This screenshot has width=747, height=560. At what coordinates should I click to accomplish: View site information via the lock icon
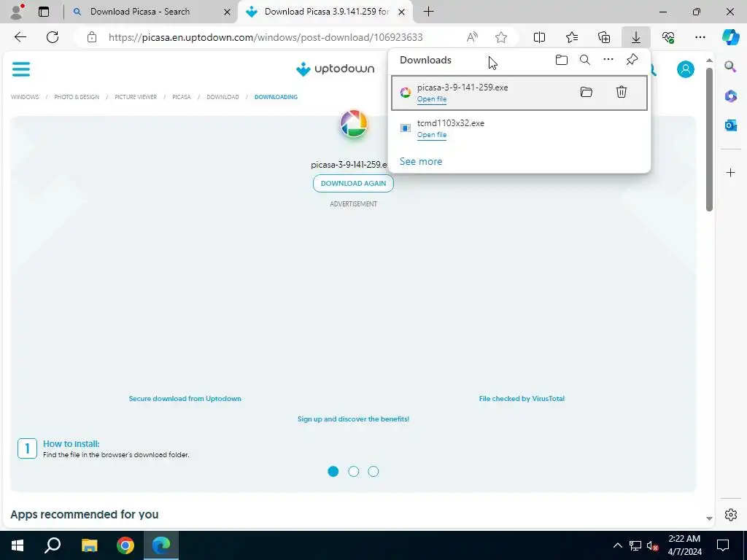tap(92, 37)
